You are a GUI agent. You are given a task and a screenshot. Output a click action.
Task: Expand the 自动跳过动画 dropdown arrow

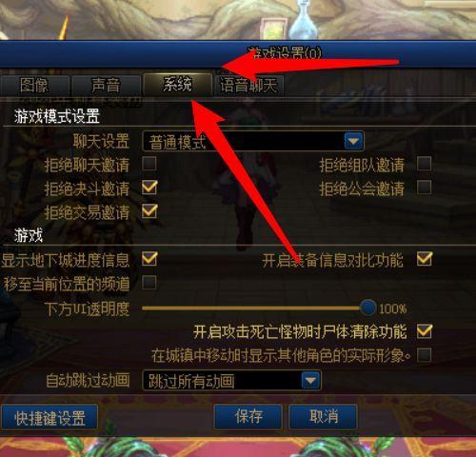click(x=310, y=380)
